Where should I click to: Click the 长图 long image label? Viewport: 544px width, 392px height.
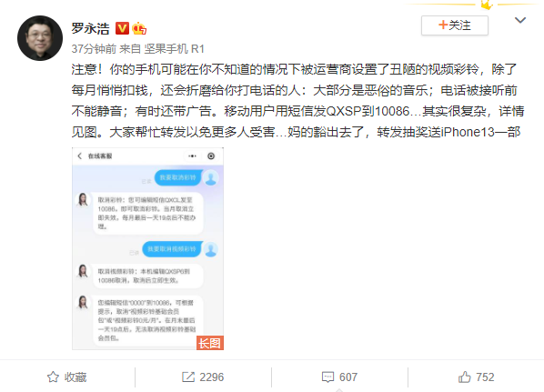tap(210, 343)
